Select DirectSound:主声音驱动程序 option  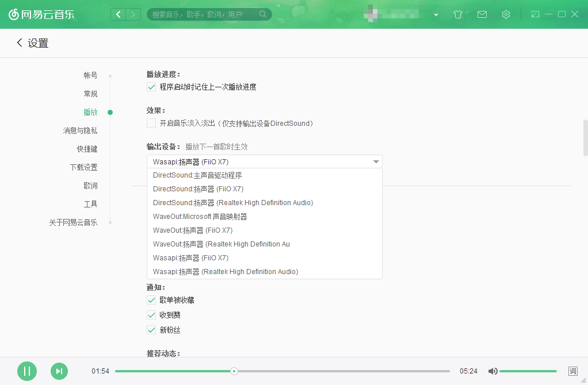coord(265,175)
